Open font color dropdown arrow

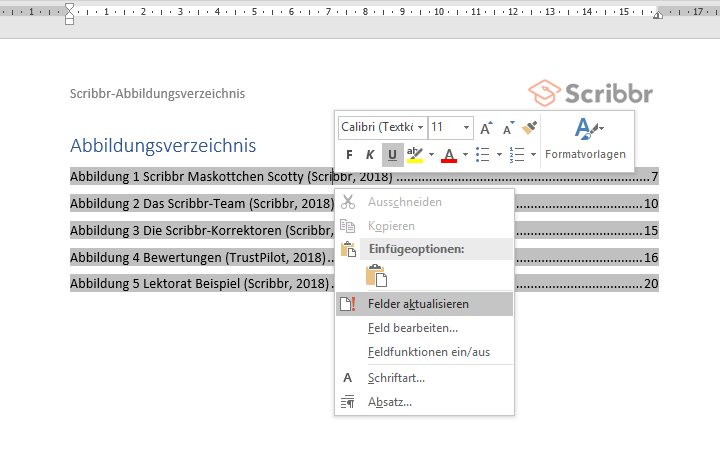[x=465, y=155]
